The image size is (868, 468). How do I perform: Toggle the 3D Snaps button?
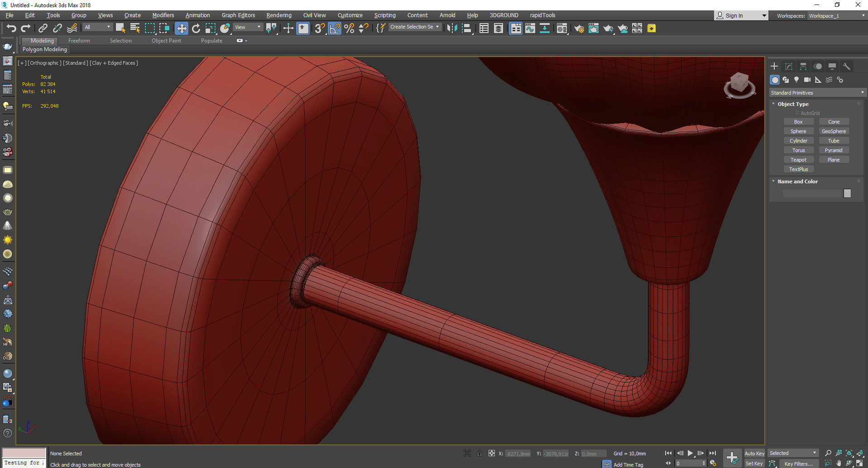coord(320,29)
